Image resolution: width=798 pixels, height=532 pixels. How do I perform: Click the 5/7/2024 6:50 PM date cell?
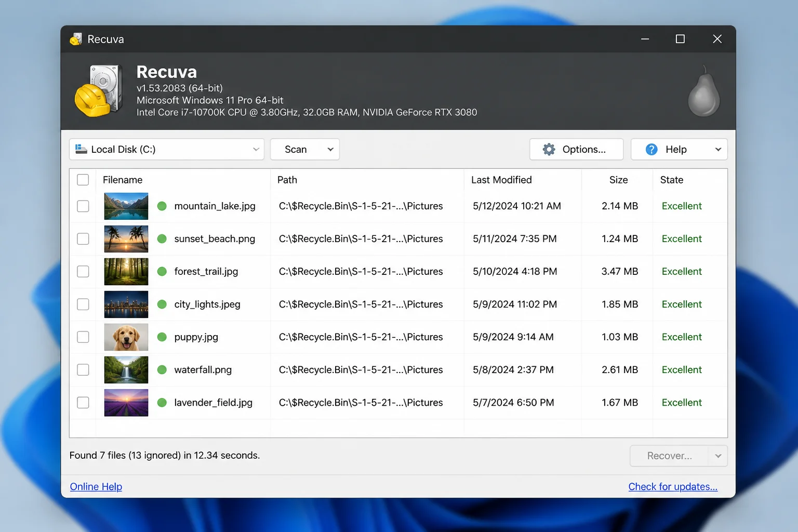point(513,403)
